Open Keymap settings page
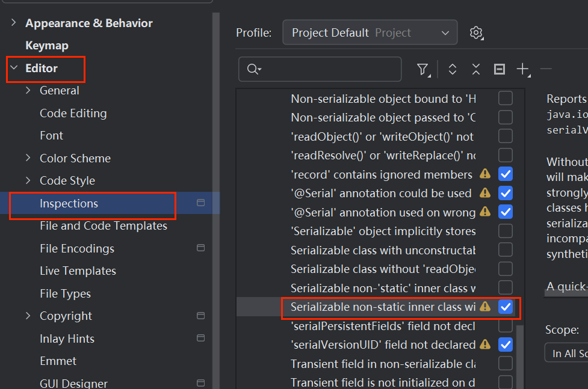The width and height of the screenshot is (588, 389). 47,45
